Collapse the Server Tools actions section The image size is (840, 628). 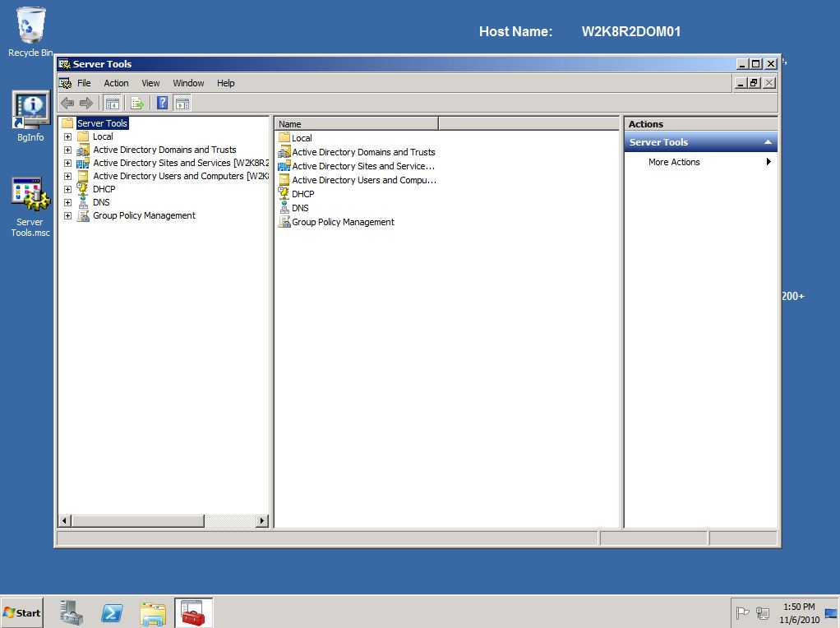768,142
